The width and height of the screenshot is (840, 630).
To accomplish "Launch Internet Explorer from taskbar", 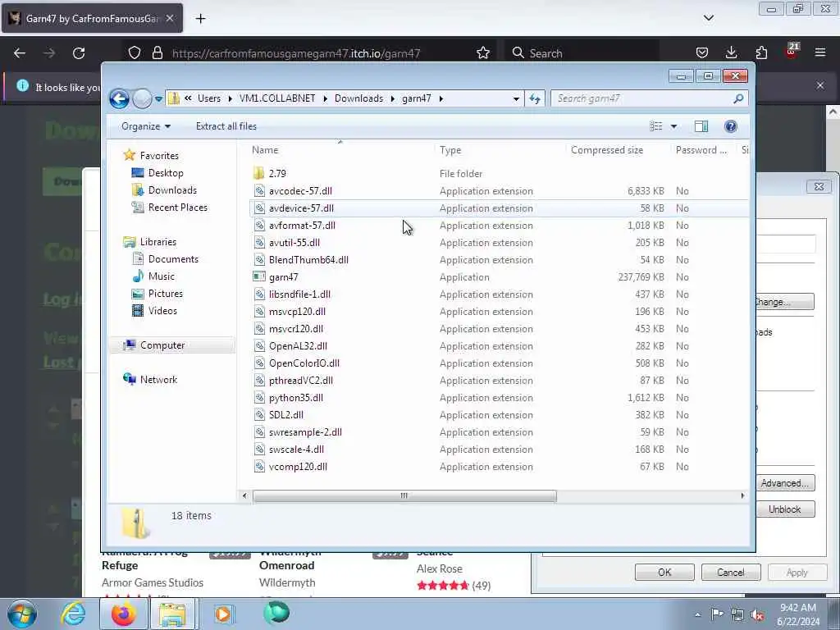I will pyautogui.click(x=73, y=614).
